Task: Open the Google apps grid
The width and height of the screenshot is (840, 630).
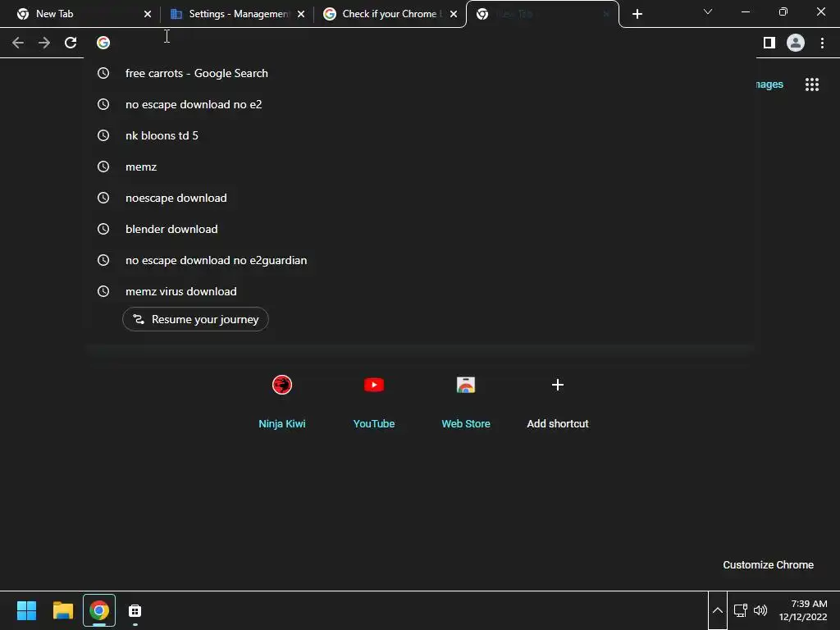Action: click(812, 84)
